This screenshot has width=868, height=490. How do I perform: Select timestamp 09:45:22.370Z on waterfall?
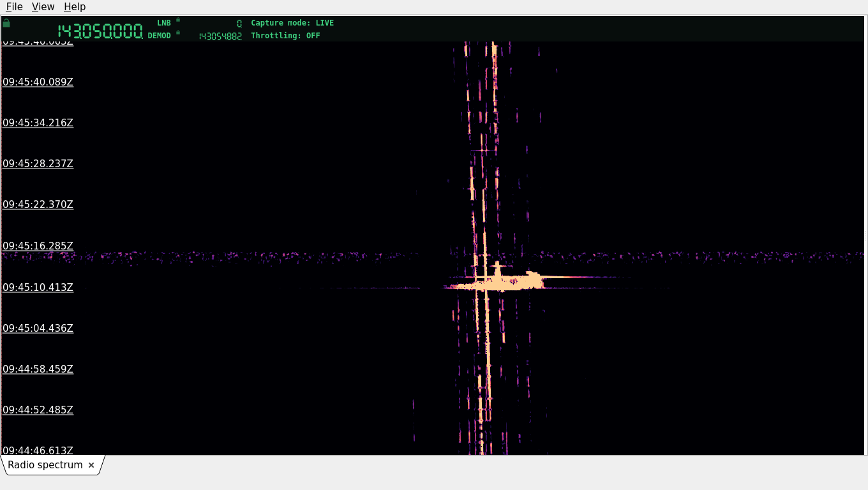click(38, 205)
